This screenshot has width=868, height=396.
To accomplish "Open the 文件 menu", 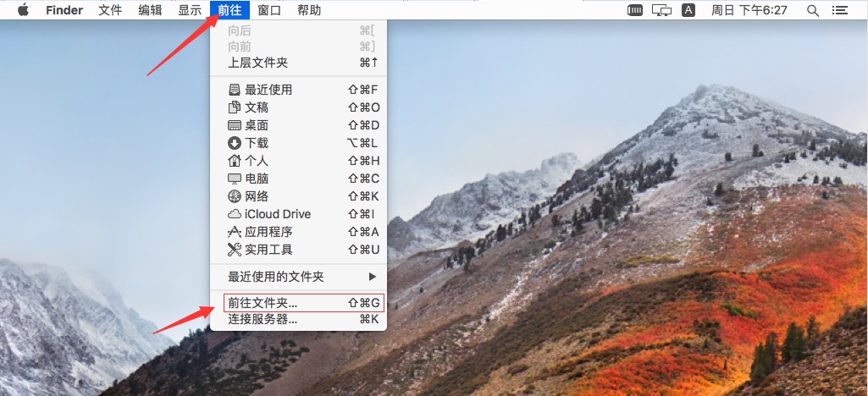I will (110, 10).
